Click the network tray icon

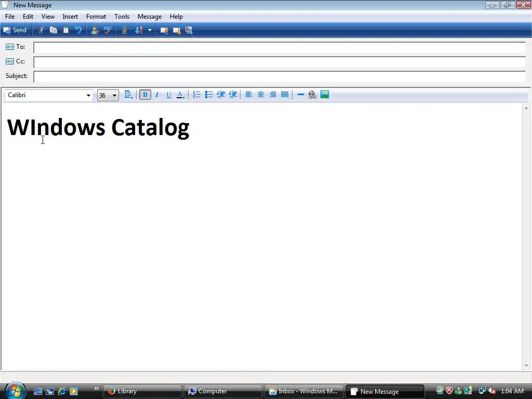pos(482,391)
